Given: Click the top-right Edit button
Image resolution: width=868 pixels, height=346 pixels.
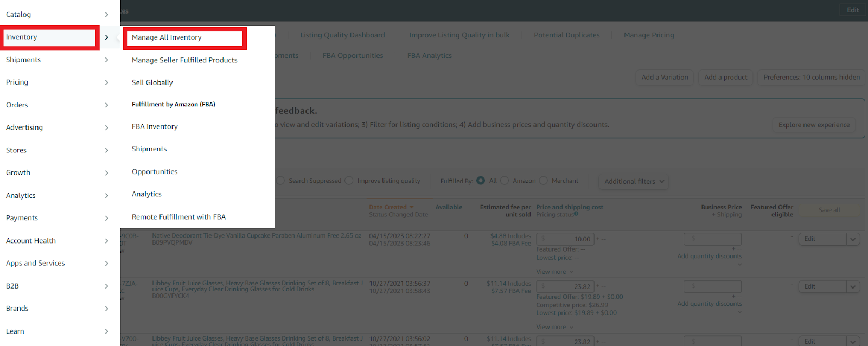Looking at the screenshot, I should (853, 10).
